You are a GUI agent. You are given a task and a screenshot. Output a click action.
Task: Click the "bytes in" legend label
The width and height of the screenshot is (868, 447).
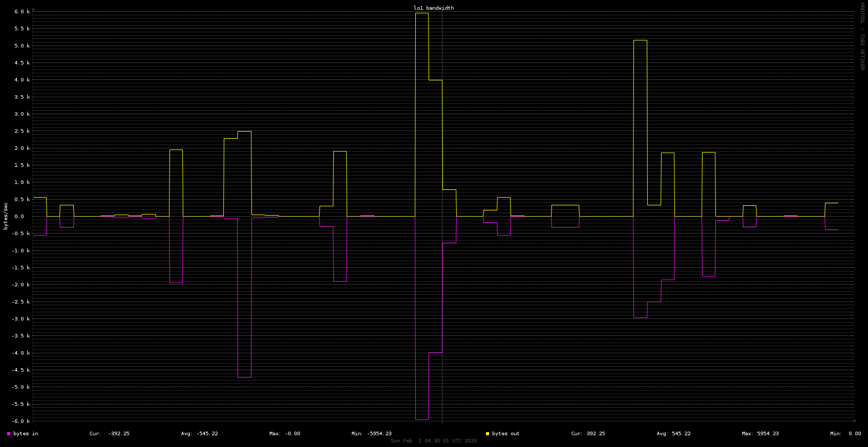pyautogui.click(x=26, y=434)
